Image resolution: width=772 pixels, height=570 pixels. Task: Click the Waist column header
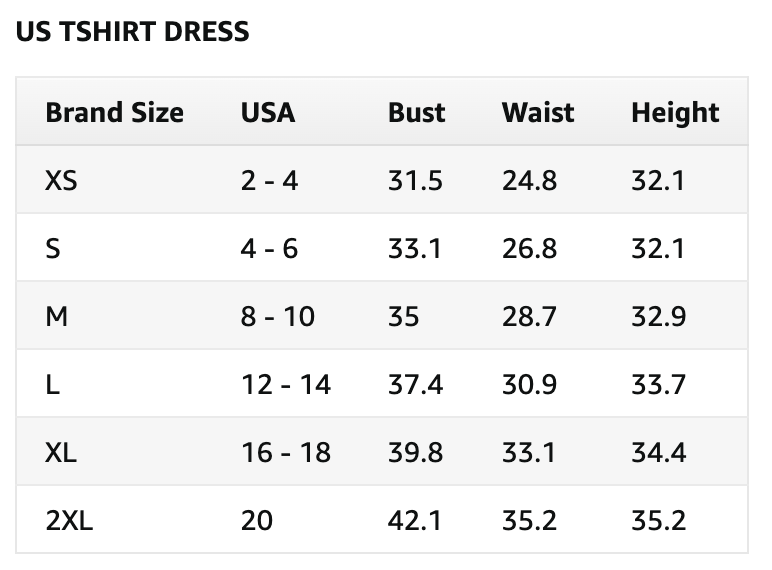[x=538, y=112]
